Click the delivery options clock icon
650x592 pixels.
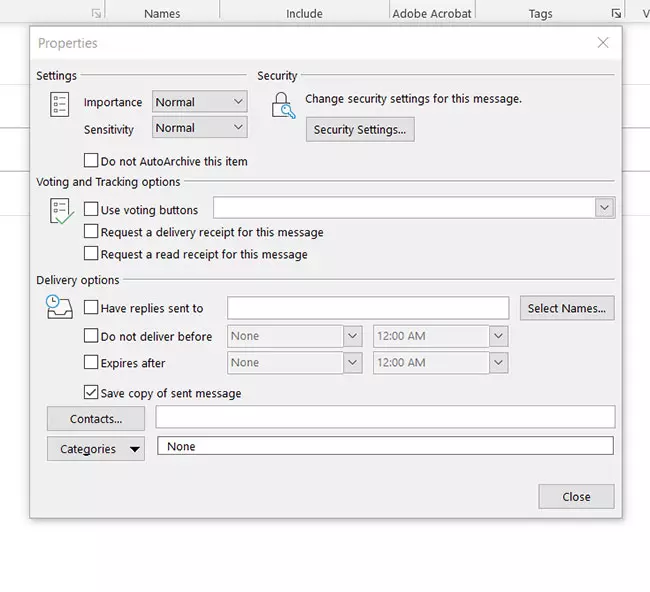pyautogui.click(x=60, y=308)
